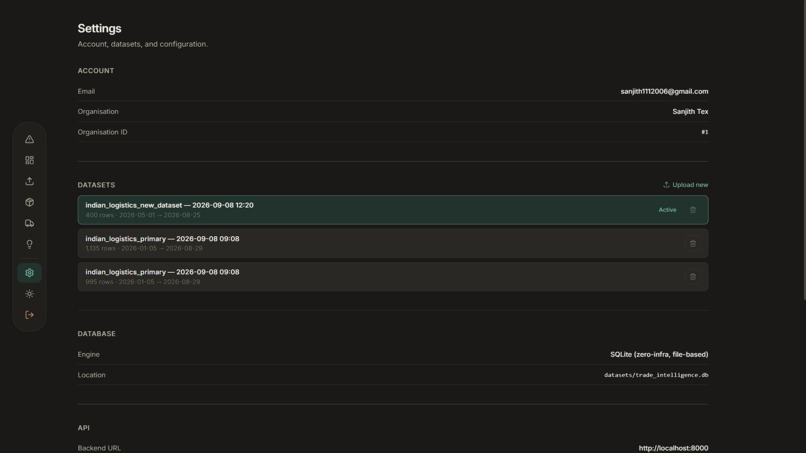Click the email sanjith1112006@gmail.com
806x453 pixels.
664,91
